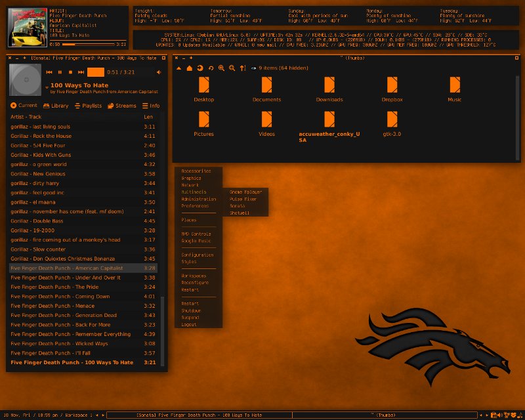The image size is (525, 420).
Task: Zoom in on file manager icons
Action: (221, 68)
